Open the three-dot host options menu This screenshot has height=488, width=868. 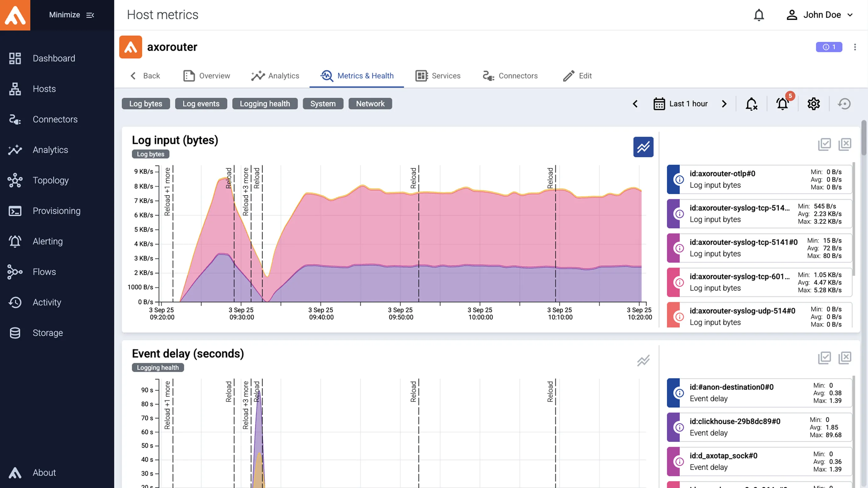855,47
